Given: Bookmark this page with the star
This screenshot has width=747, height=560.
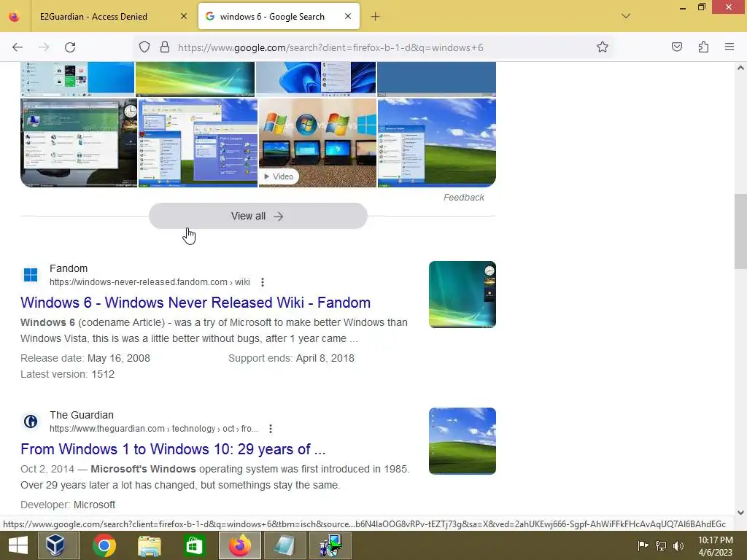Looking at the screenshot, I should coord(602,47).
